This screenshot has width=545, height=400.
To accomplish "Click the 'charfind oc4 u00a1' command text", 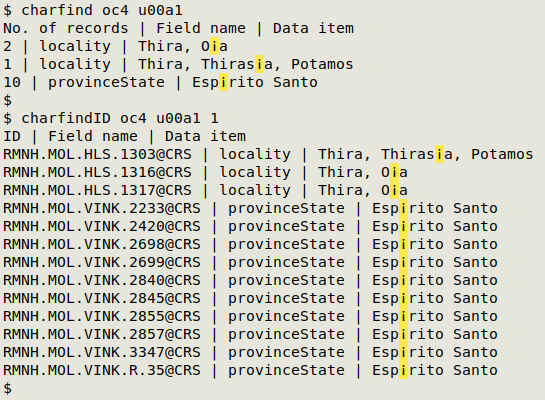I will (102, 10).
